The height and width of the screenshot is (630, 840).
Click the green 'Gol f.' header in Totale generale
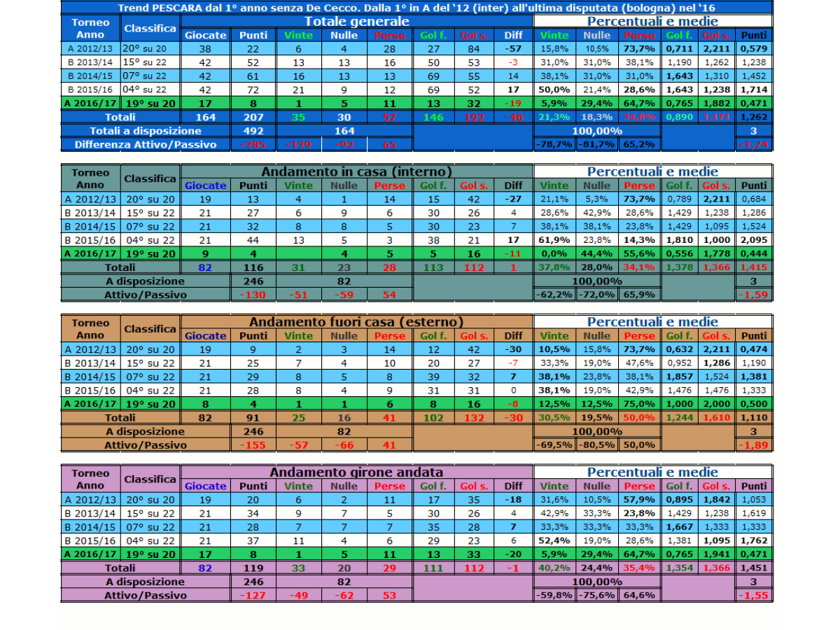pyautogui.click(x=433, y=35)
